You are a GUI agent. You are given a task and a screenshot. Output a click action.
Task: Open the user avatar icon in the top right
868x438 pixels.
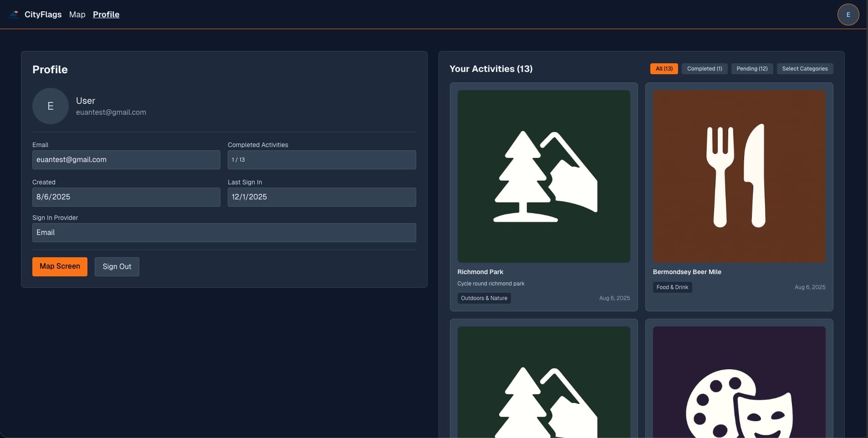[x=847, y=14]
